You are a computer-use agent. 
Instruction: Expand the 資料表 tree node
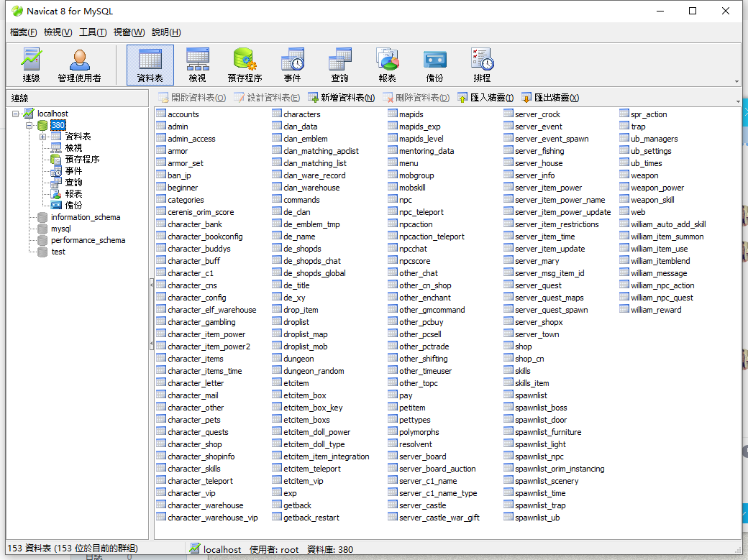(42, 137)
